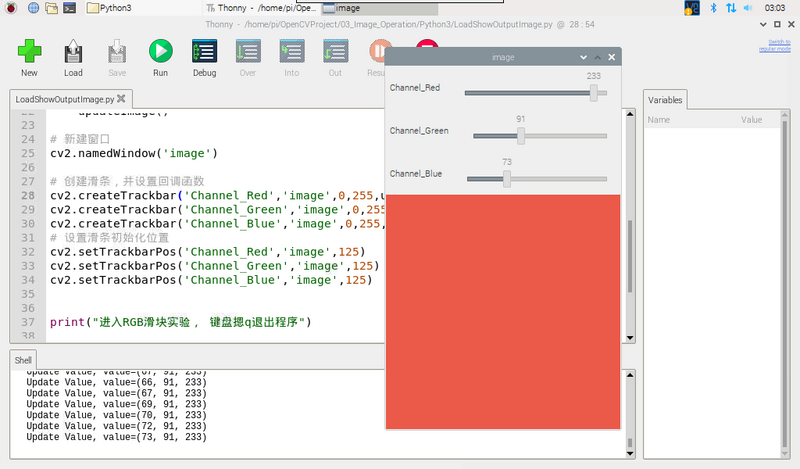
Task: Click shell output value=(73, 91, 233)
Action: 116,437
